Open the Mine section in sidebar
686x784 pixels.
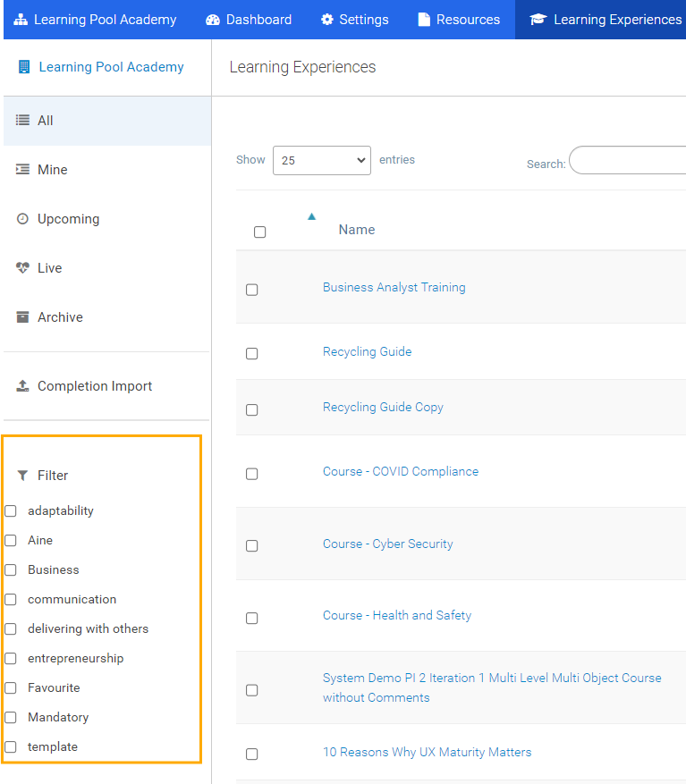[52, 170]
